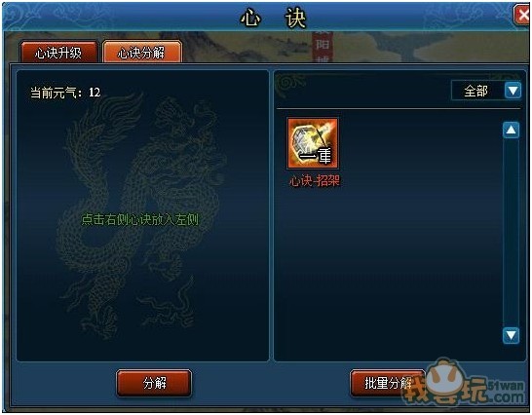Close the 心诀 window
The height and width of the screenshot is (415, 532).
point(522,15)
